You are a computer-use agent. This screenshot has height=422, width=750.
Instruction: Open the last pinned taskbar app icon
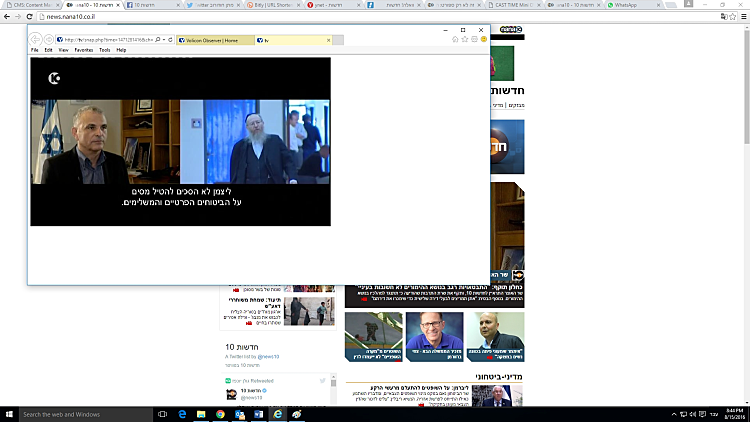click(297, 414)
